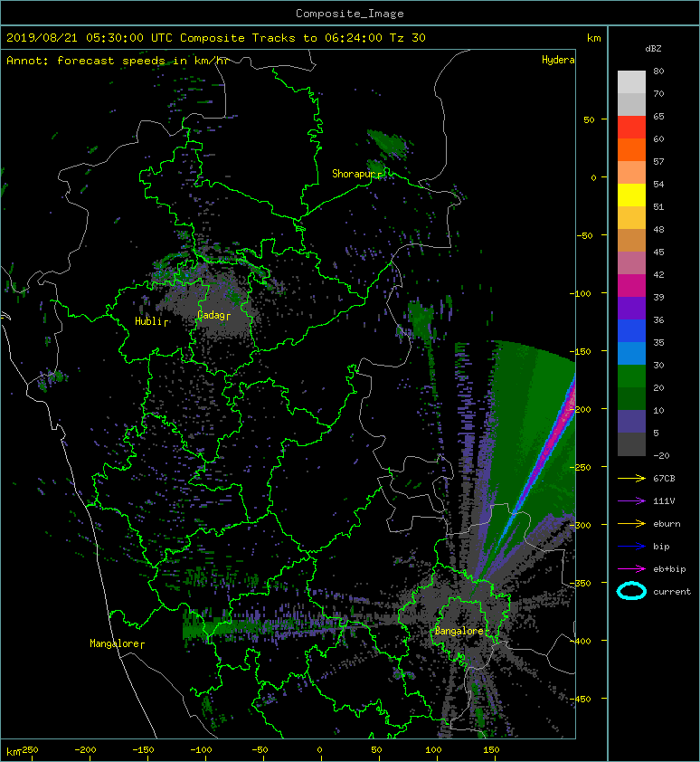The height and width of the screenshot is (762, 700).
Task: Click the 42 value on the dBZ scale
Action: click(x=658, y=274)
